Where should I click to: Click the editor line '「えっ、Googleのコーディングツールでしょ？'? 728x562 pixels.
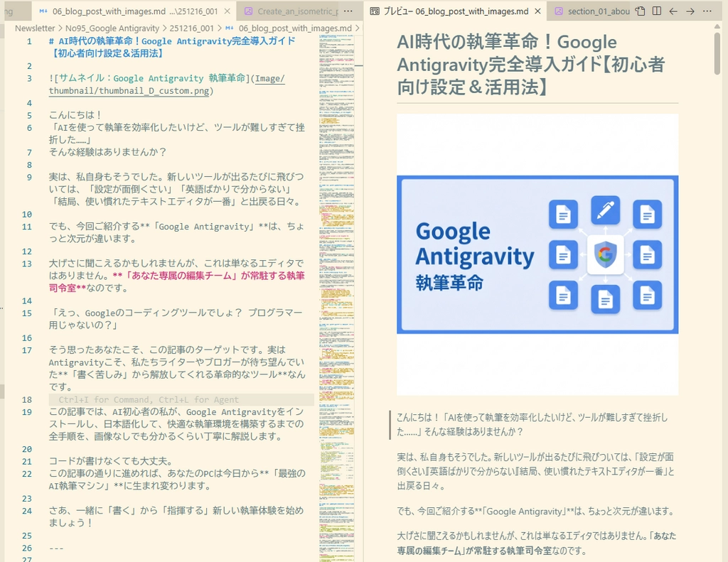[x=176, y=319]
